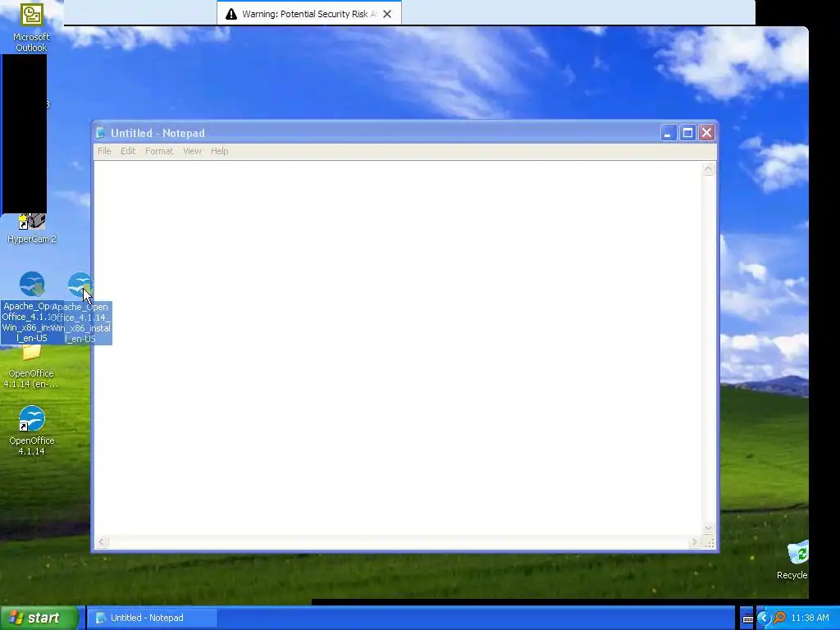Open the File menu in Notepad
The image size is (840, 630).
point(104,151)
